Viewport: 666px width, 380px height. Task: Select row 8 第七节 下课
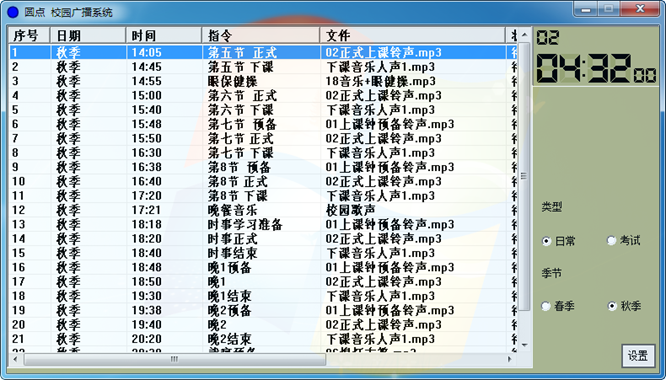pos(263,153)
